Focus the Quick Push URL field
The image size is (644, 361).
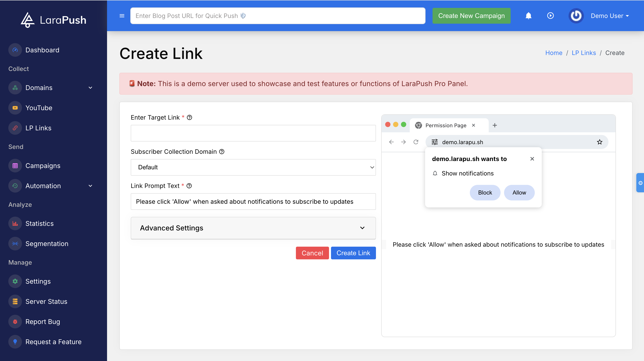click(x=277, y=16)
